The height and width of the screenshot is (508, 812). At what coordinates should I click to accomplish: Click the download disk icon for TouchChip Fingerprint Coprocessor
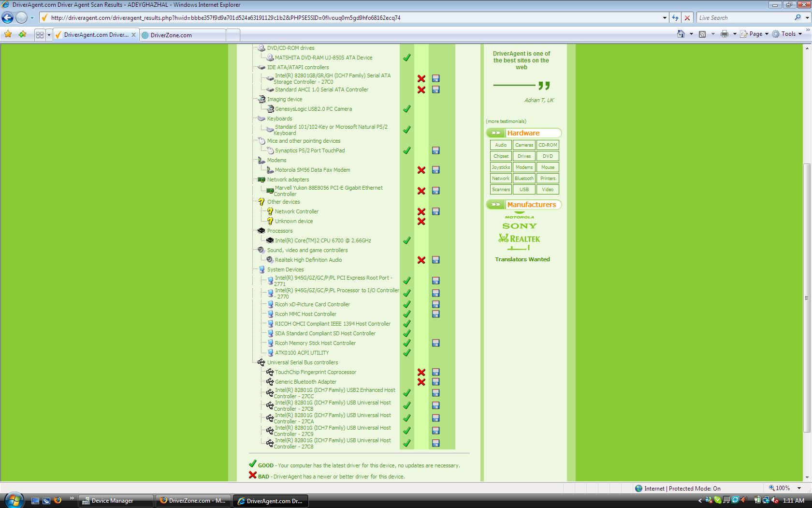tap(435, 372)
